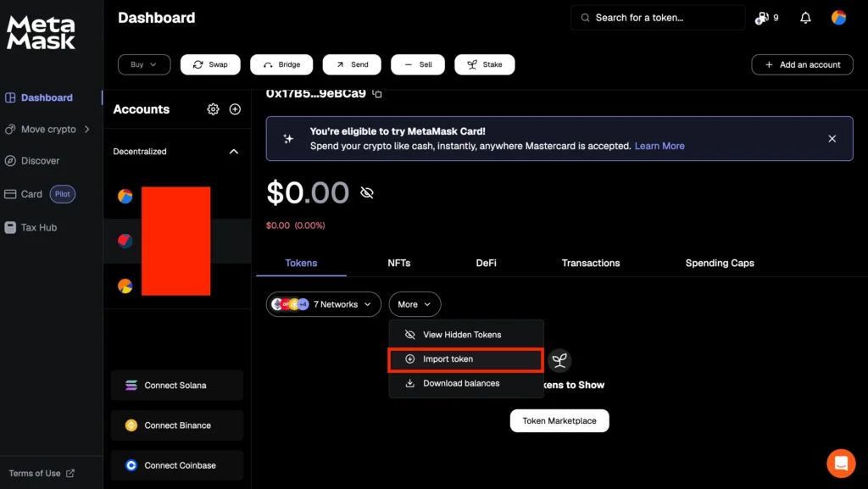The width and height of the screenshot is (868, 489).
Task: Switch to the DeFi tab
Action: click(x=486, y=264)
